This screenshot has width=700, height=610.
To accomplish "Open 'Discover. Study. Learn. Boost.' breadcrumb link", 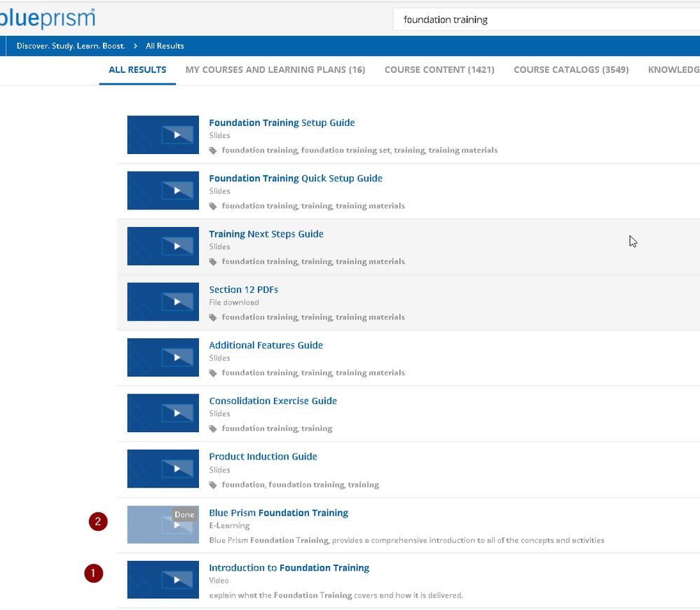I will pyautogui.click(x=71, y=46).
